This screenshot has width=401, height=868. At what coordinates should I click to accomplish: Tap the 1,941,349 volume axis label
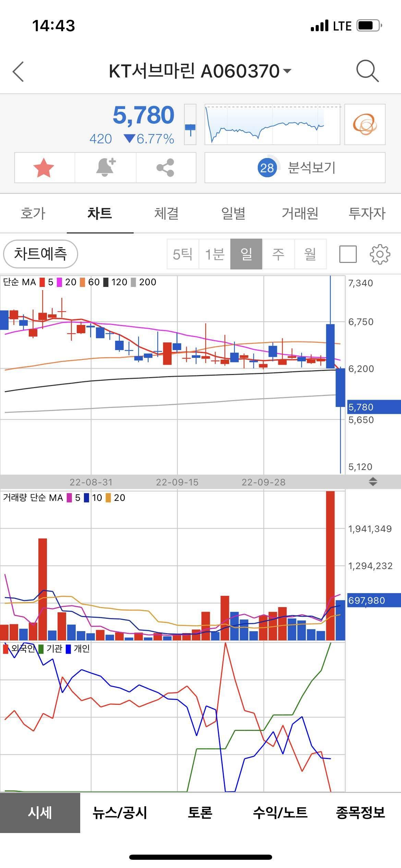pos(370,529)
